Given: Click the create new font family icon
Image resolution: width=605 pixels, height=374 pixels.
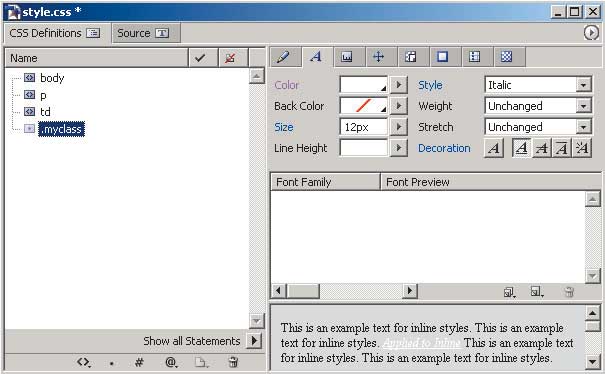Looking at the screenshot, I should (x=509, y=292).
